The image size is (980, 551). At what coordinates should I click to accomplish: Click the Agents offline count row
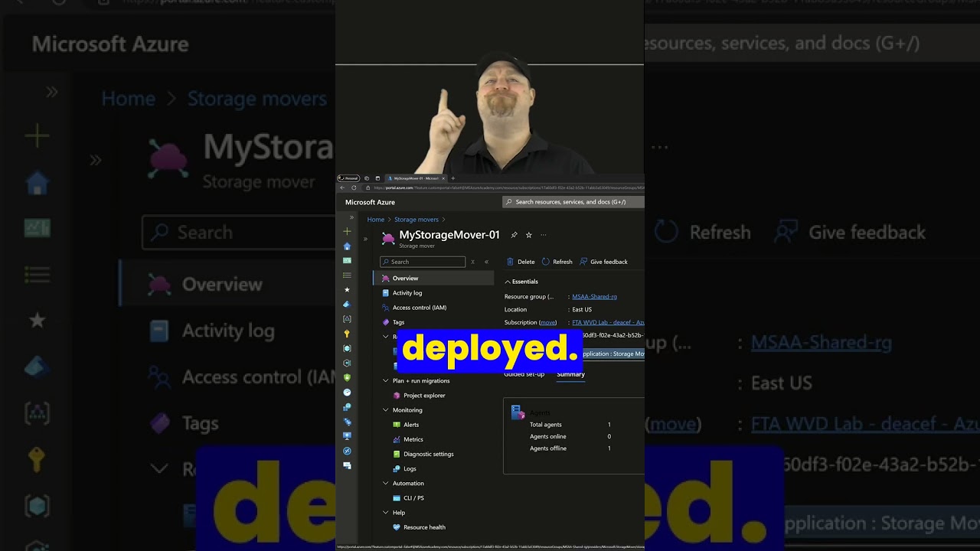pos(570,448)
